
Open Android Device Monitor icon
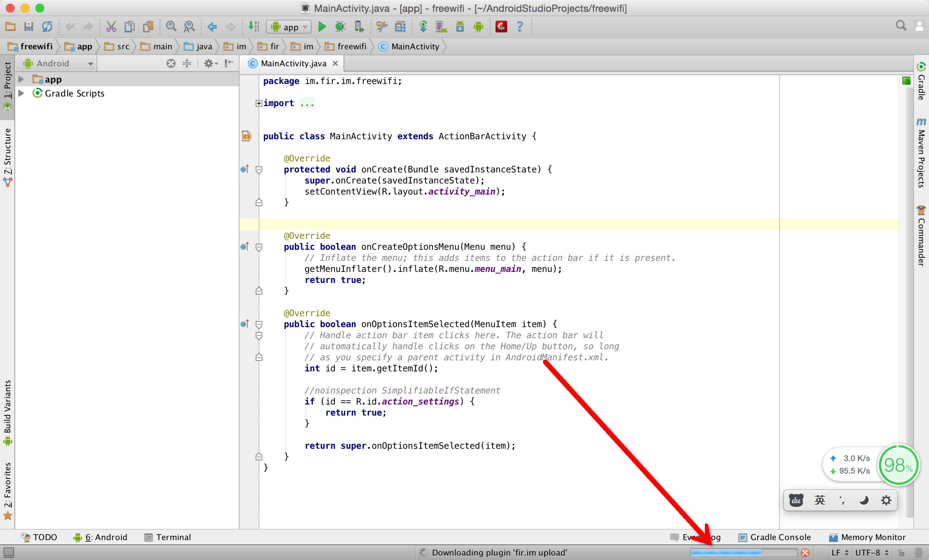tap(479, 27)
